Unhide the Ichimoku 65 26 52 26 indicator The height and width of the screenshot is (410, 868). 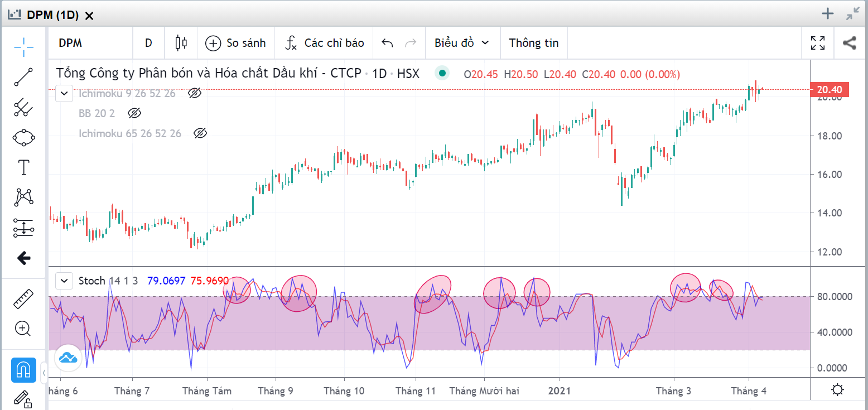[200, 133]
